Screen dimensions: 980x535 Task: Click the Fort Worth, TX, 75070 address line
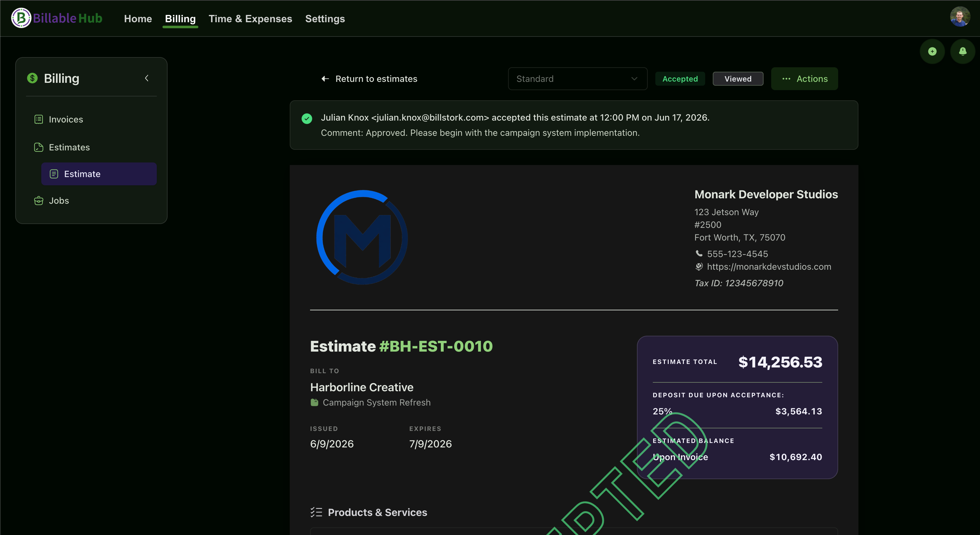pyautogui.click(x=739, y=237)
